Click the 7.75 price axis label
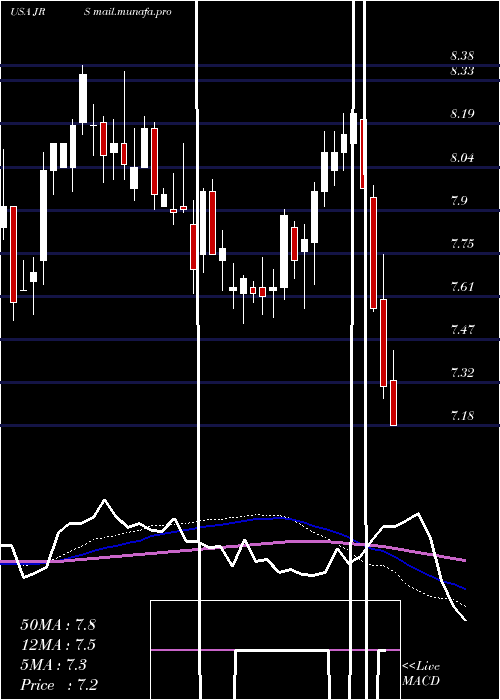 (462, 244)
